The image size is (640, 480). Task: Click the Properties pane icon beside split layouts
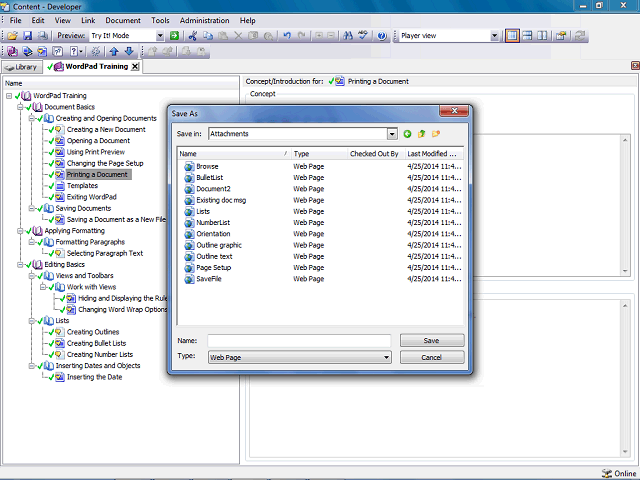(x=561, y=36)
